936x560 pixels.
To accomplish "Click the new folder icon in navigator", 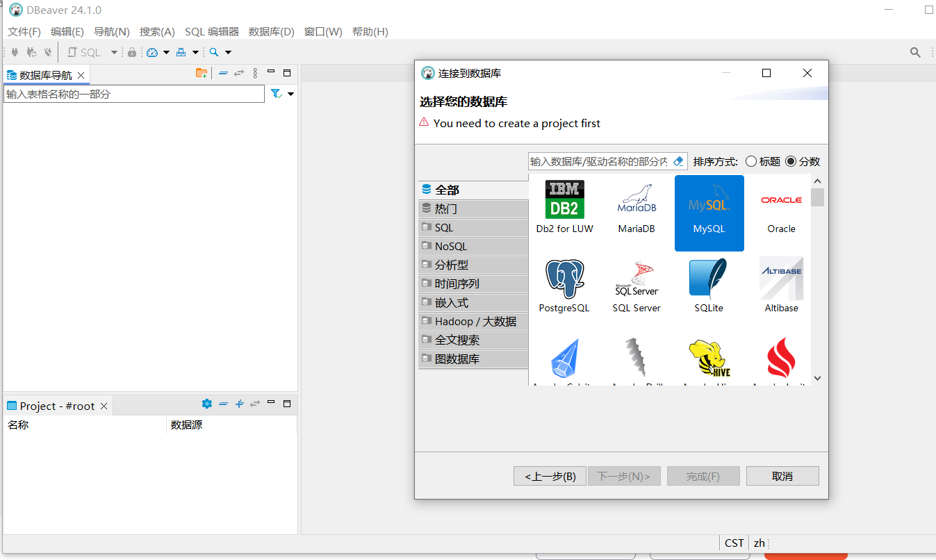I will 202,73.
